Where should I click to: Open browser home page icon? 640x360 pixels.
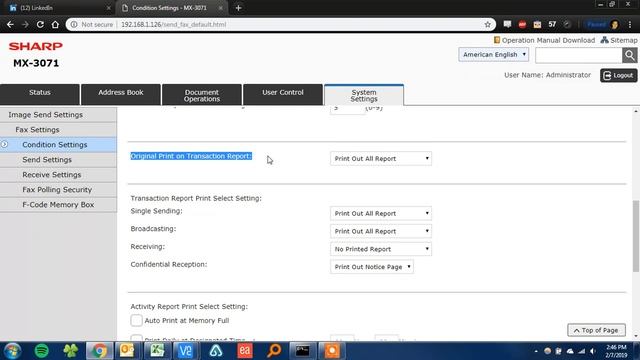click(x=55, y=24)
